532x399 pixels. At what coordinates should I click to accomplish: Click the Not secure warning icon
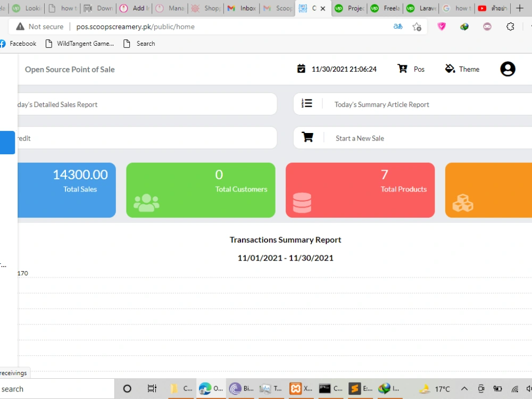20,27
